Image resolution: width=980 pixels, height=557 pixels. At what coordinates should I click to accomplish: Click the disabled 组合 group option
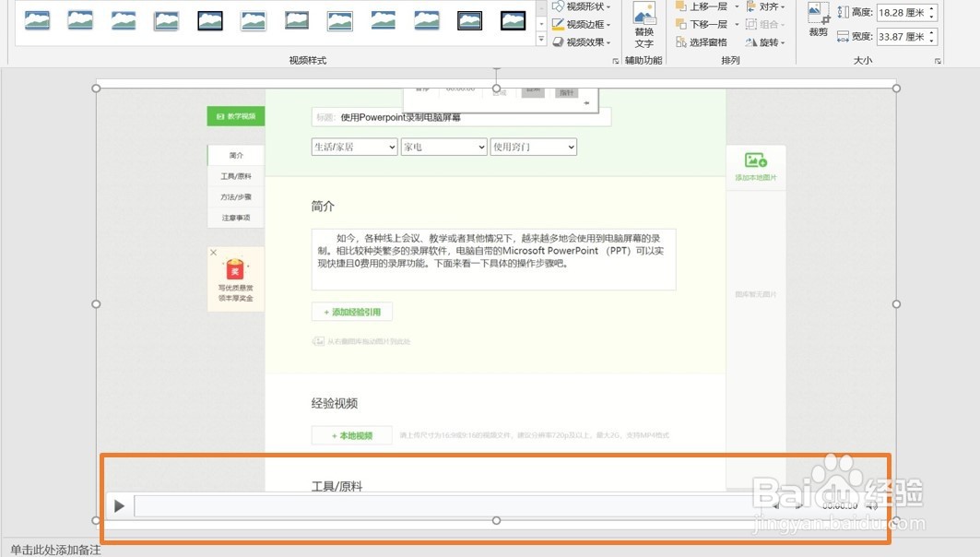(765, 24)
